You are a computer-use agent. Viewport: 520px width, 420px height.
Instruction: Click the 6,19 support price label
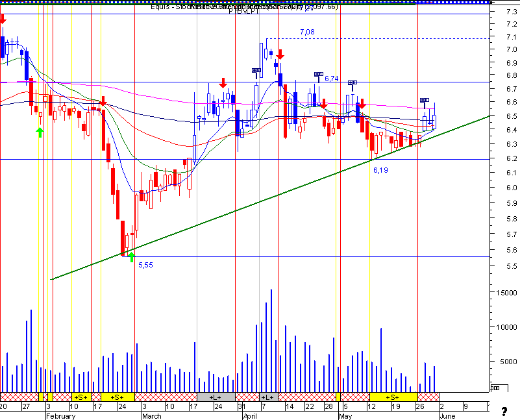[380, 170]
